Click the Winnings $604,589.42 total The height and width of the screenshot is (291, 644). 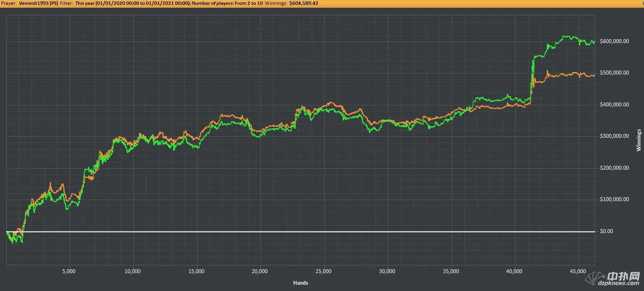point(292,3)
